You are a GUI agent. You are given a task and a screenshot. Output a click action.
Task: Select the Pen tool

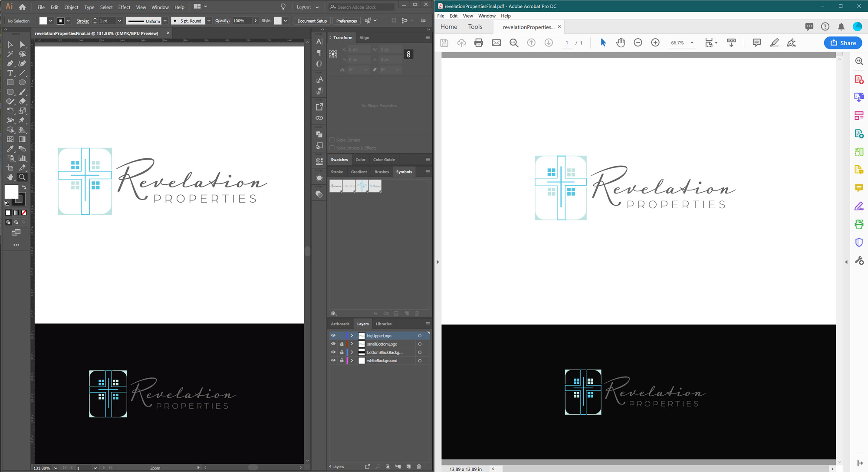tap(10, 63)
